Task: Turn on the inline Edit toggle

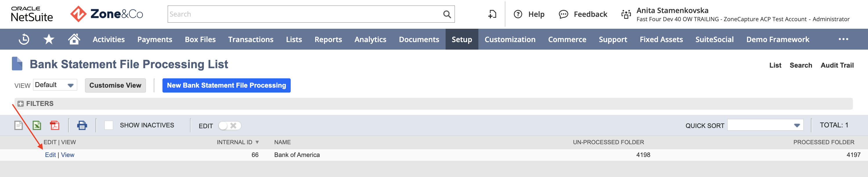Action: click(x=229, y=126)
